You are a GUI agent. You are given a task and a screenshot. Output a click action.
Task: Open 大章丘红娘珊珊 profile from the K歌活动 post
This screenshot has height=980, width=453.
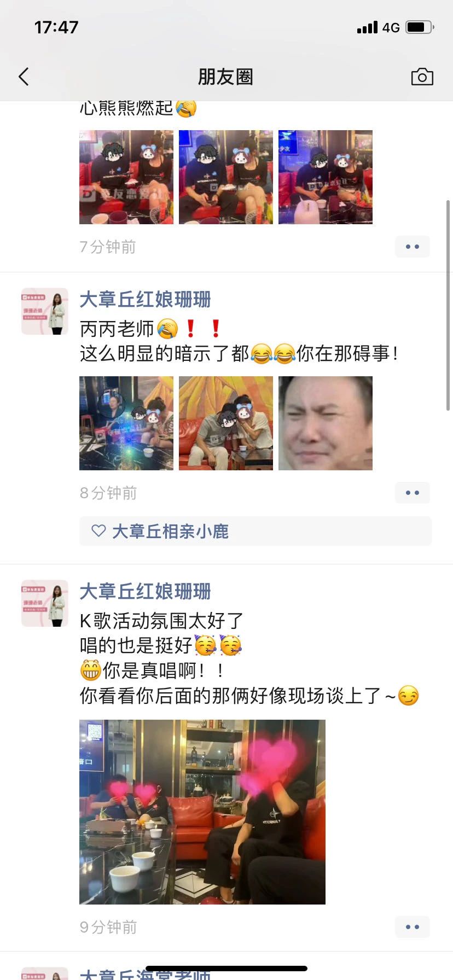tap(145, 592)
